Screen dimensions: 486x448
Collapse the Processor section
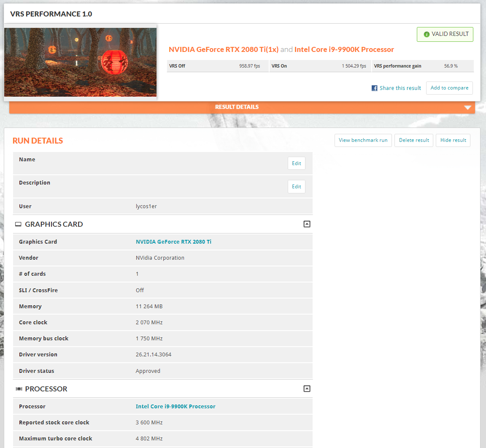pos(307,389)
